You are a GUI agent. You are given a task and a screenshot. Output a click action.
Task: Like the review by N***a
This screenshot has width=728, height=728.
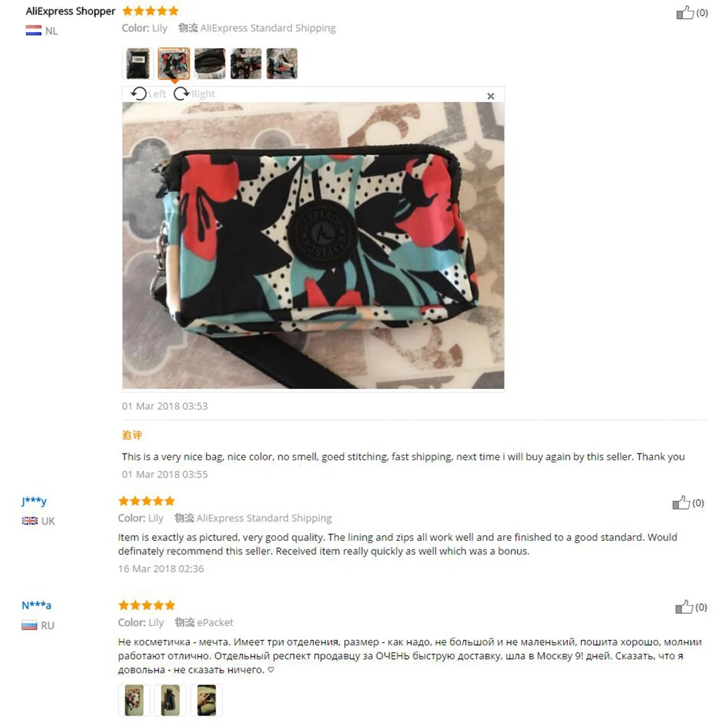pyautogui.click(x=684, y=607)
